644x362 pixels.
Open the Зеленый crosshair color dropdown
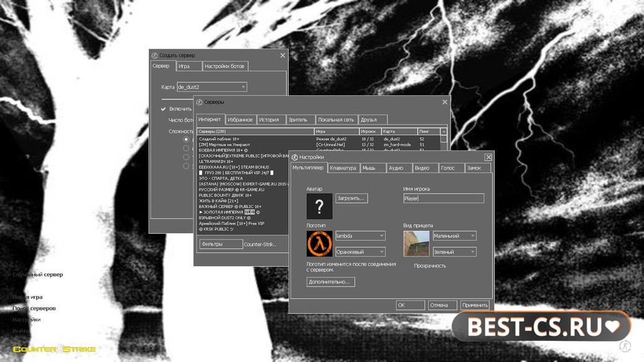(455, 251)
